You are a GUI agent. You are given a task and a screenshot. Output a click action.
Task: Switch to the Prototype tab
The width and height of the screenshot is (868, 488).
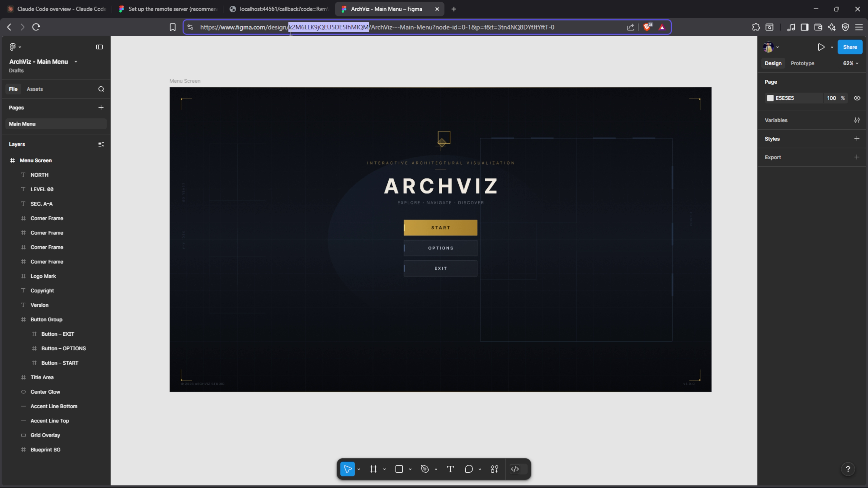pyautogui.click(x=802, y=63)
